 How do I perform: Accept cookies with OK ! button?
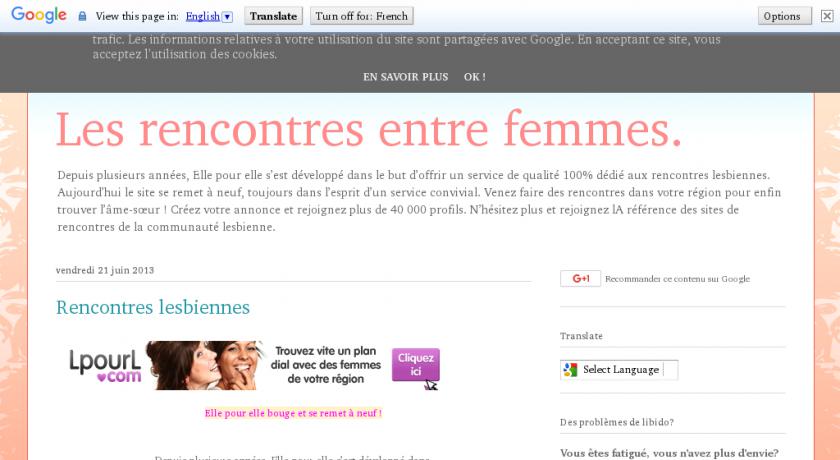coord(475,77)
